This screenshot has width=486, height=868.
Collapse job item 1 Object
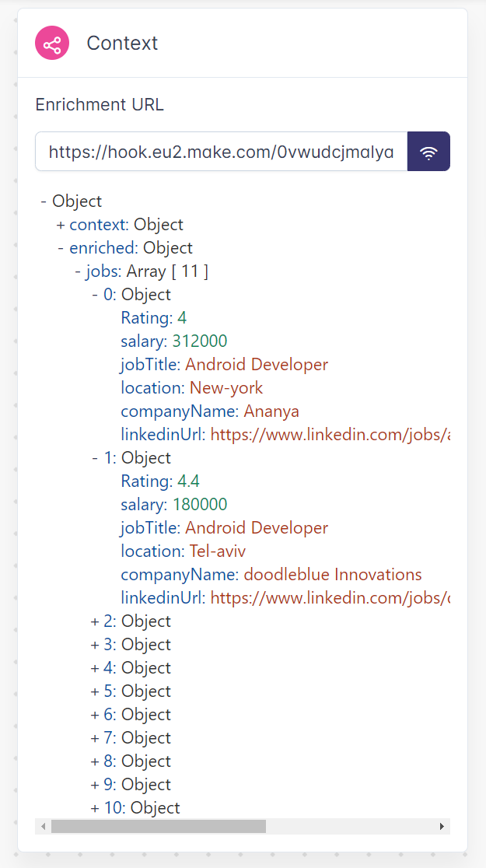tap(96, 458)
